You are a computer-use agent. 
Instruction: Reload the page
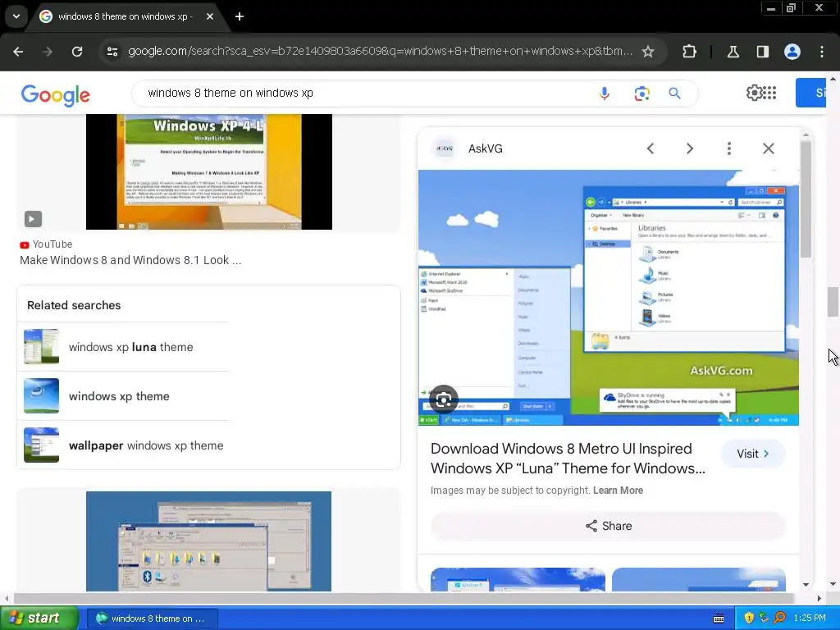pyautogui.click(x=77, y=52)
